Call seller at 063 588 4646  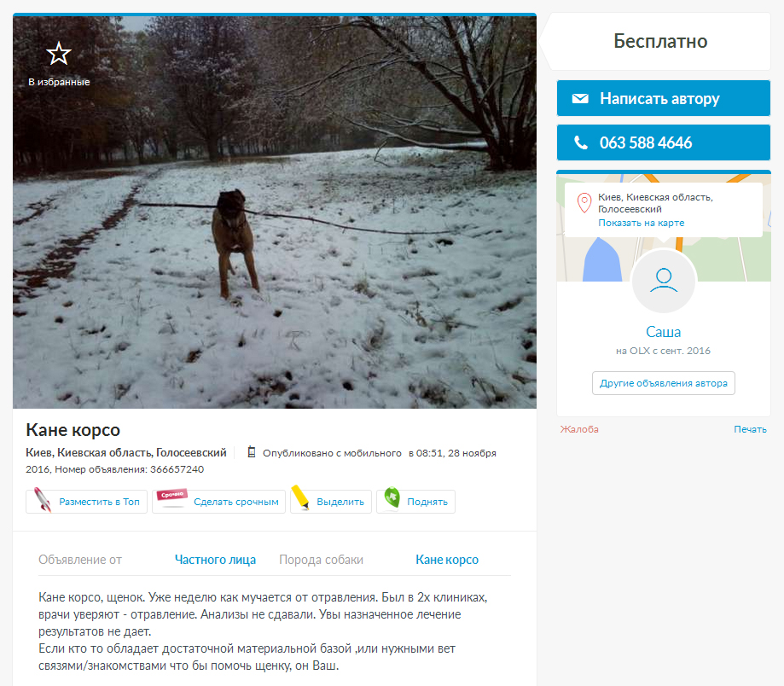tap(664, 142)
